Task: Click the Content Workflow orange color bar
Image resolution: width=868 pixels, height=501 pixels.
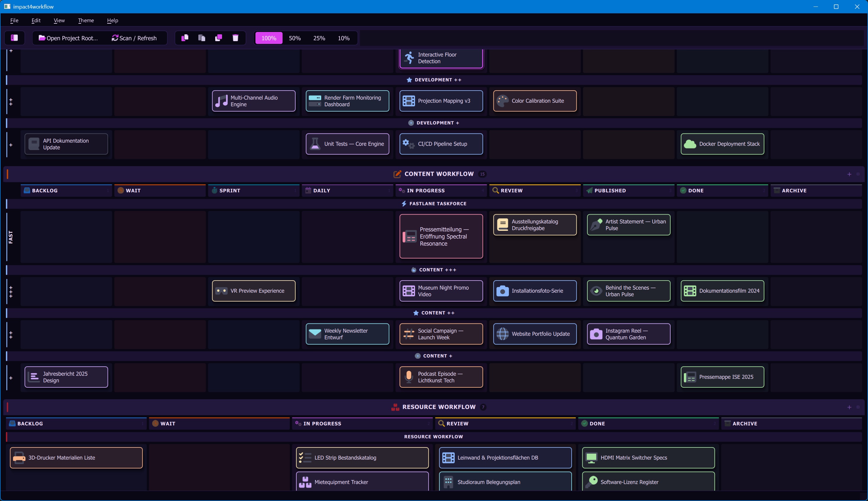Action: (8, 174)
